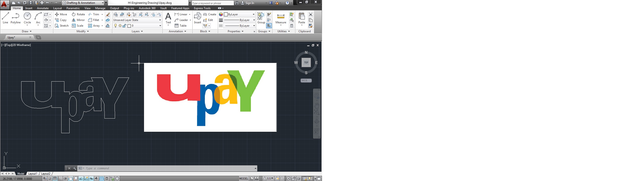Open the layer 0 dropdown list

(137, 26)
